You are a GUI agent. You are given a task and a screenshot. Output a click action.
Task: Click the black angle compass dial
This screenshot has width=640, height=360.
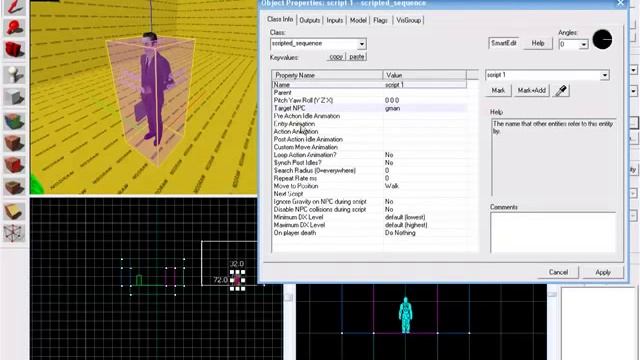click(602, 40)
